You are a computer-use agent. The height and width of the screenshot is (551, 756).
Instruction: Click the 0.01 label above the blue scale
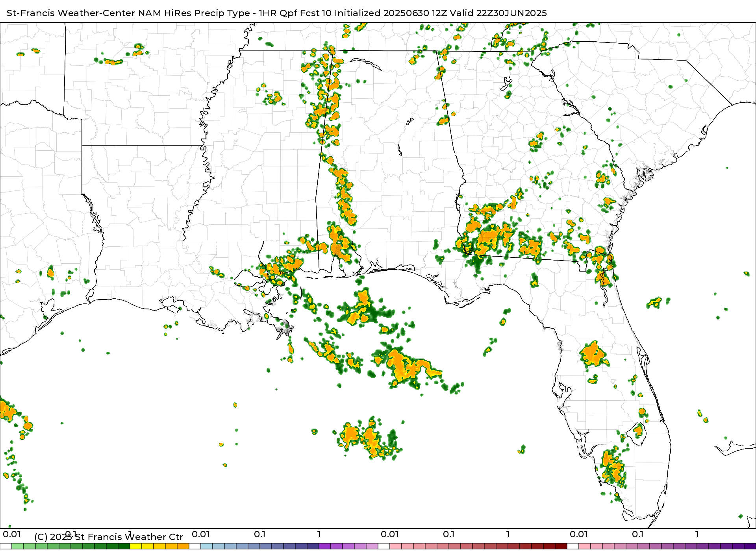point(200,534)
